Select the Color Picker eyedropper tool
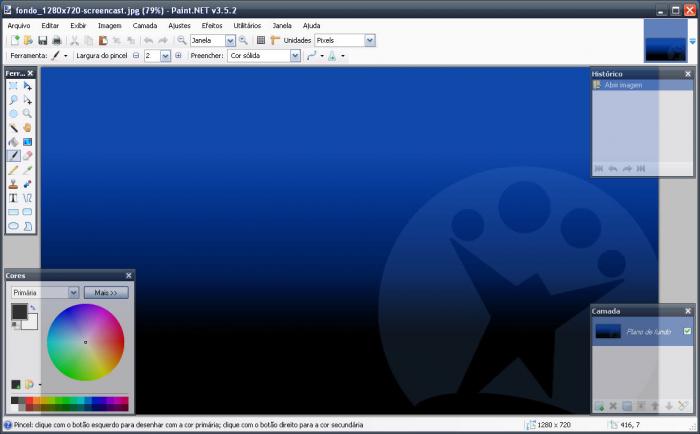Screen dimensions: 700x434 (x=28, y=170)
